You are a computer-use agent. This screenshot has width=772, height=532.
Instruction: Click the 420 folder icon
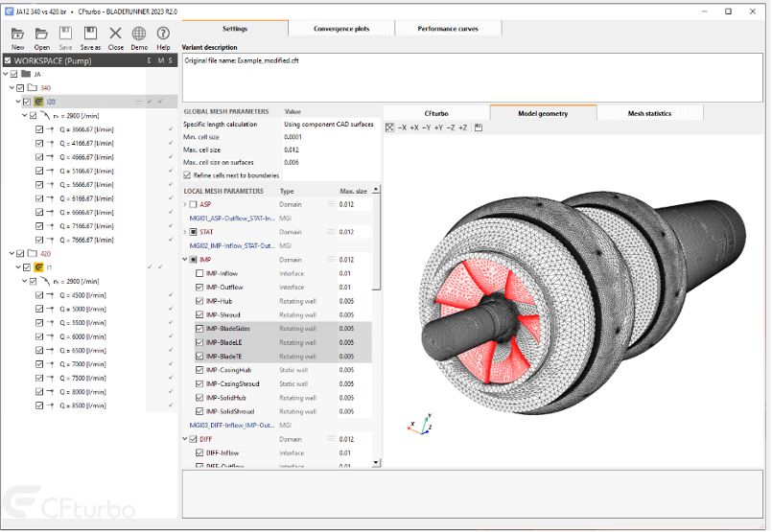[x=33, y=253]
